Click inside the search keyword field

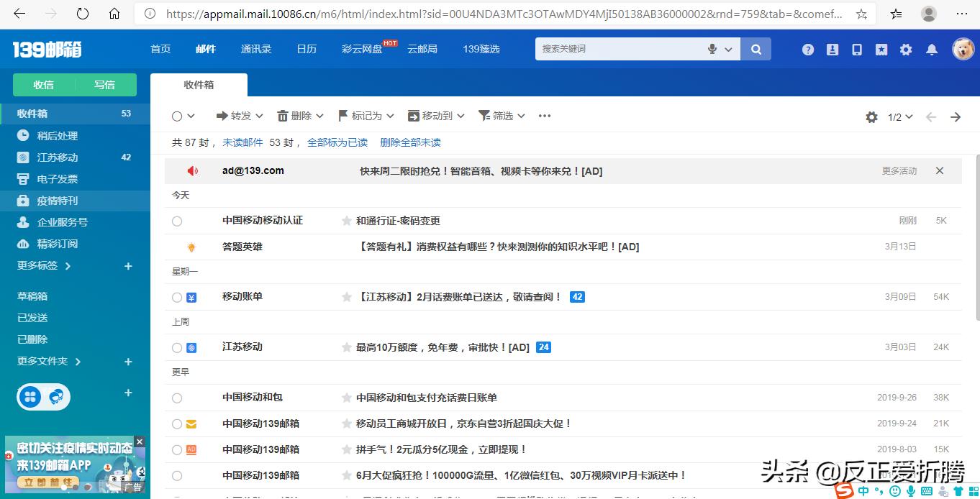(x=619, y=49)
